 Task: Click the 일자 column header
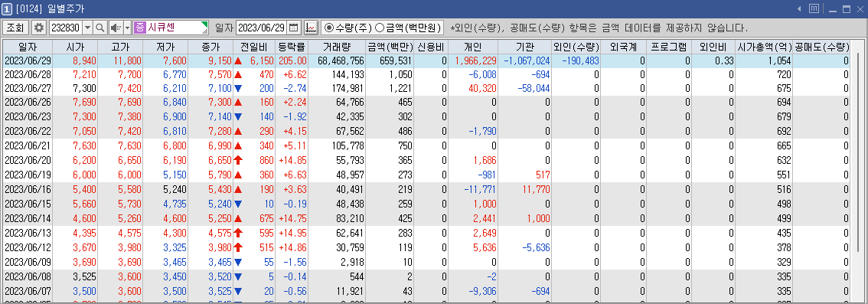point(27,47)
